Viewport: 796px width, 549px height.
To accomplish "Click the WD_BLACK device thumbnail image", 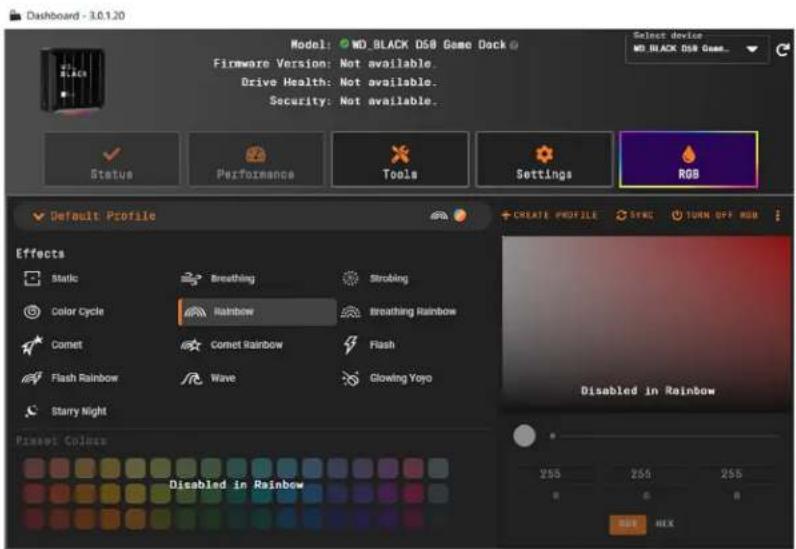I will click(x=74, y=81).
